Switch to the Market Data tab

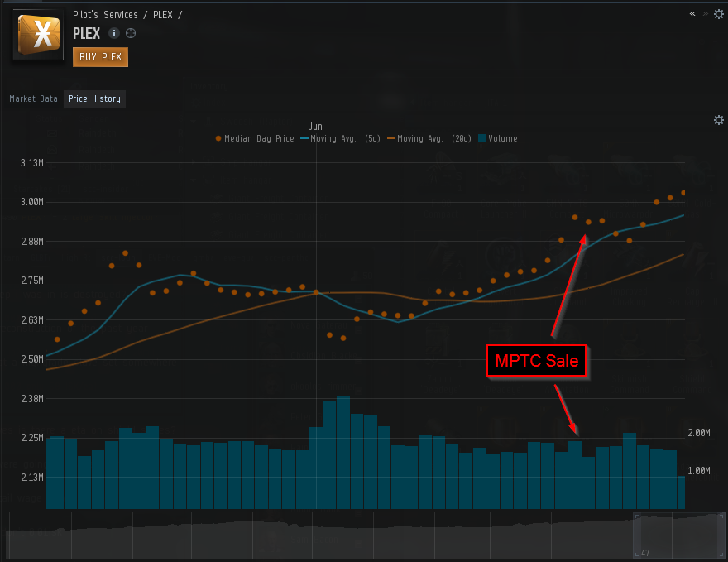point(33,98)
